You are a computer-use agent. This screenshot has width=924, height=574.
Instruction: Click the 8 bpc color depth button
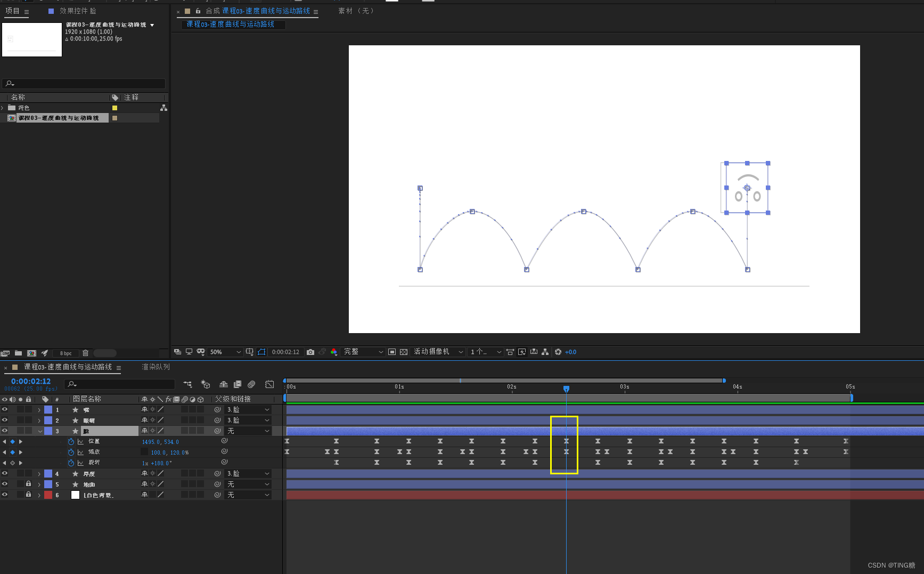point(66,353)
